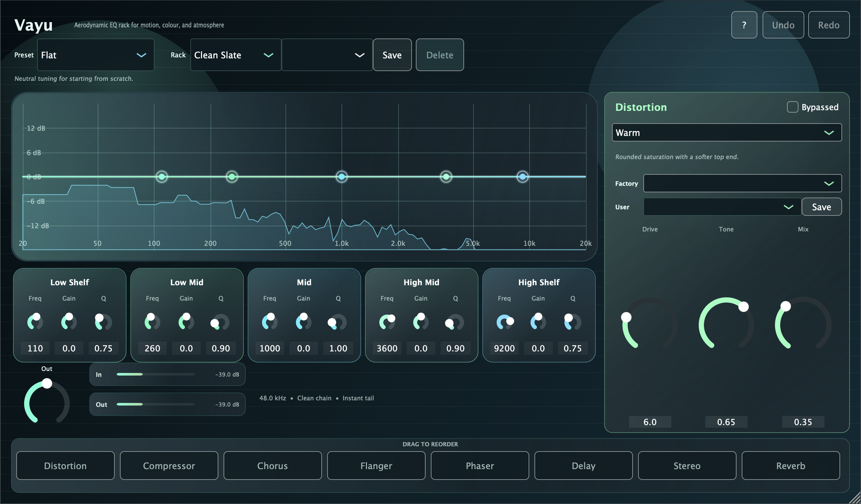861x504 pixels.
Task: Expand the Rack dropdown labeled Clean Slate
Action: (235, 55)
